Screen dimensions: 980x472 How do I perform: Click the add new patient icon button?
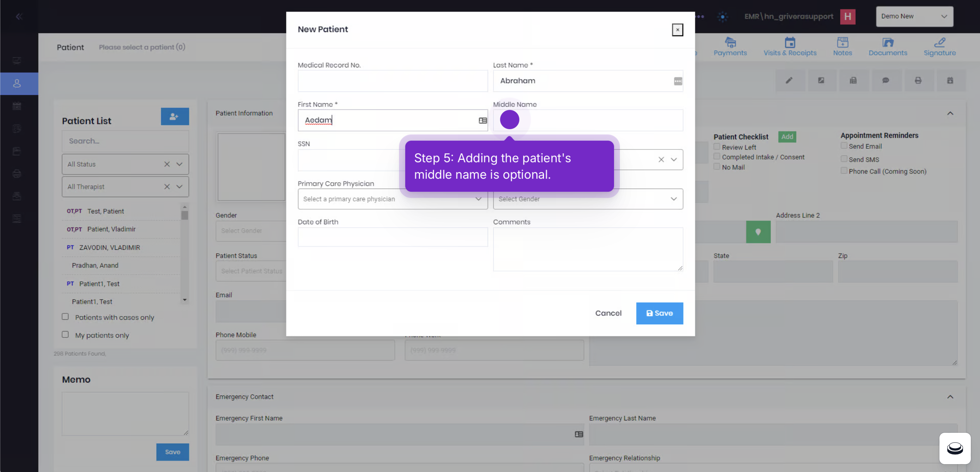tap(175, 116)
